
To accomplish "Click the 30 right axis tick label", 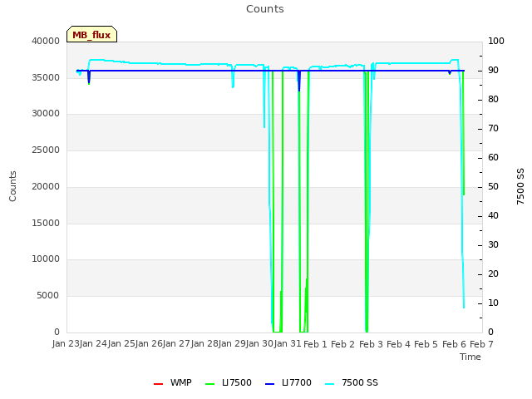I will click(x=493, y=245).
